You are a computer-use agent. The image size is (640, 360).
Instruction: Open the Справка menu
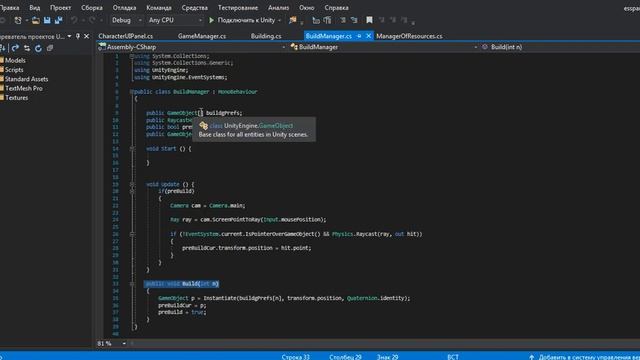coord(336,8)
